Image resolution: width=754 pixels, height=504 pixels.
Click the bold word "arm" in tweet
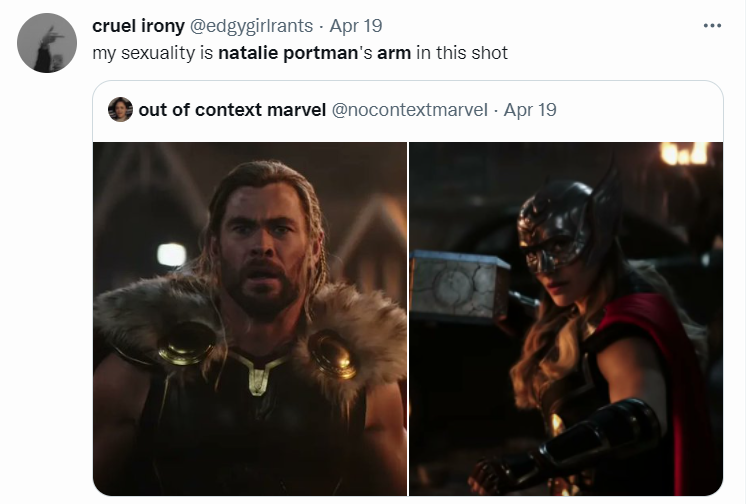[393, 53]
